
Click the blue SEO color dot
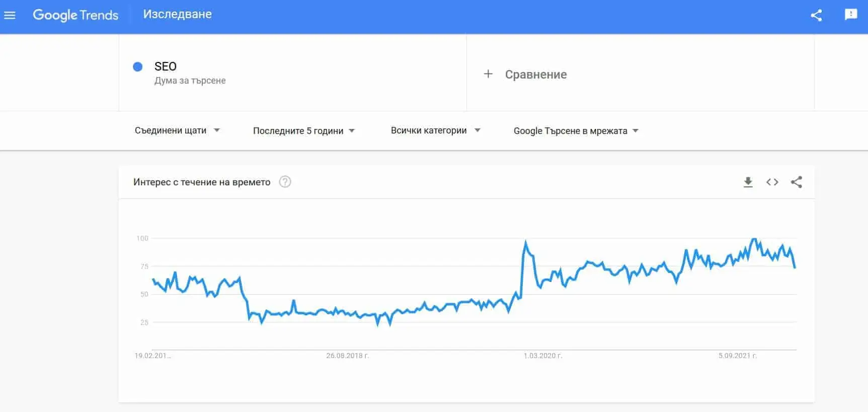tap(137, 66)
